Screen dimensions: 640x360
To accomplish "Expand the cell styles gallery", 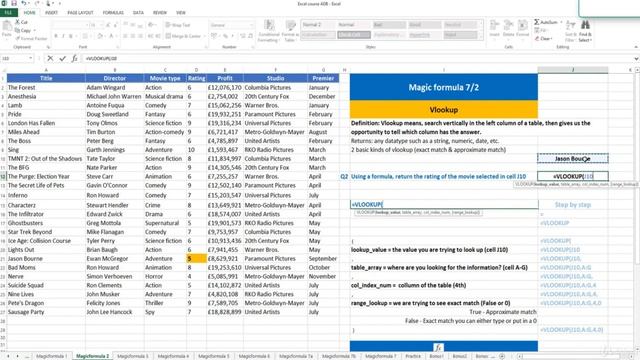I will 481,37.
